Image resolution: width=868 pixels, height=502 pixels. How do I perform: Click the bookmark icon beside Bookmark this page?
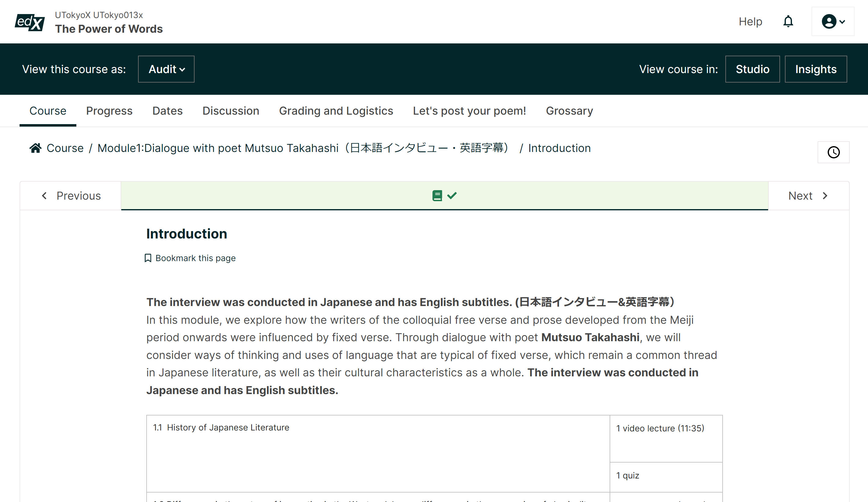pos(148,258)
